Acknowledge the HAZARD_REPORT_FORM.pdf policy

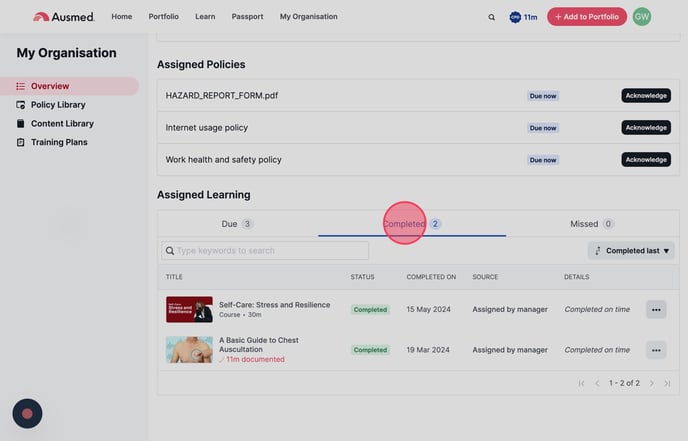646,96
